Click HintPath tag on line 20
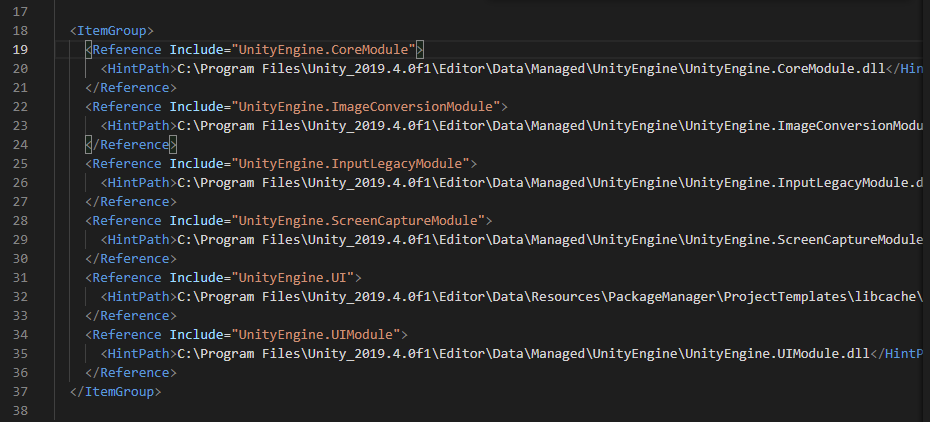The width and height of the screenshot is (930, 422). pos(139,69)
